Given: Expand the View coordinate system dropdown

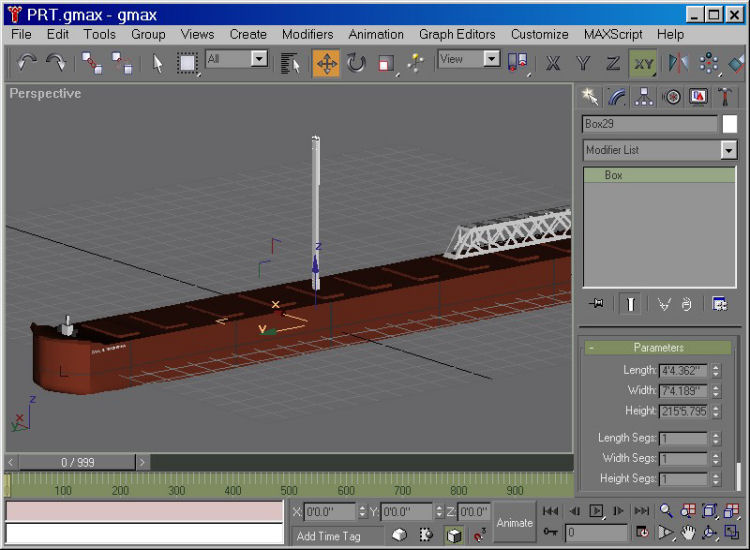Looking at the screenshot, I should tap(491, 60).
